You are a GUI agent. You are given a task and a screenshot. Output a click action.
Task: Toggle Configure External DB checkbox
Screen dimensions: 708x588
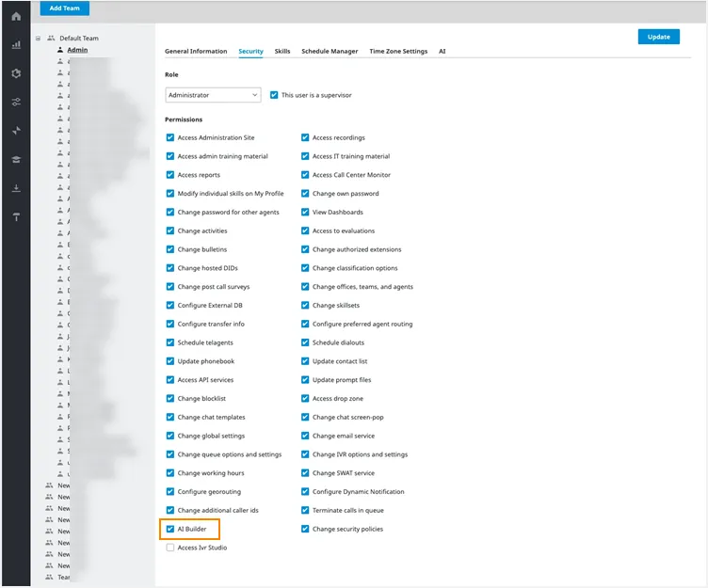[x=170, y=305]
